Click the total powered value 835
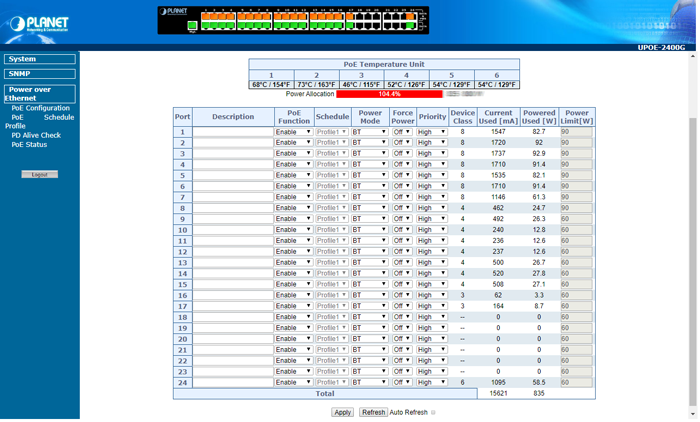This screenshot has width=700, height=422. (x=539, y=393)
